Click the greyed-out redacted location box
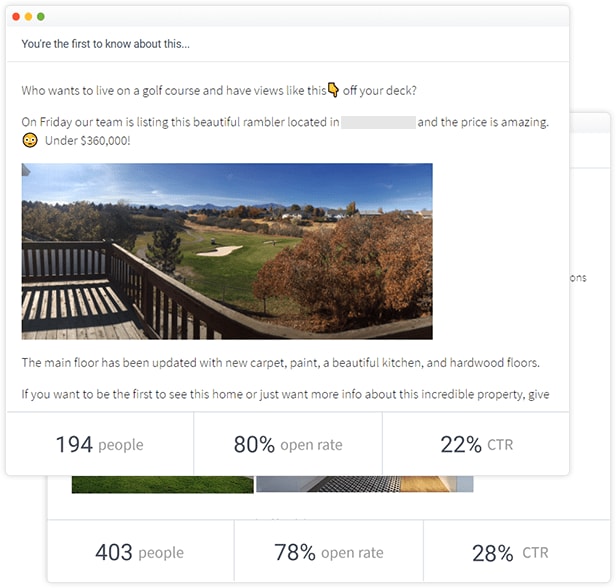The image size is (616, 588). [378, 122]
